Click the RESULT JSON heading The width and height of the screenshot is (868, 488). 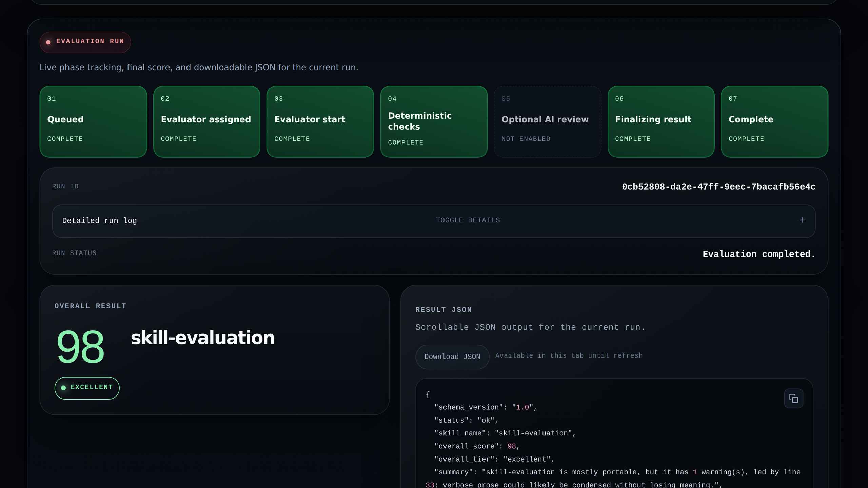pos(443,310)
